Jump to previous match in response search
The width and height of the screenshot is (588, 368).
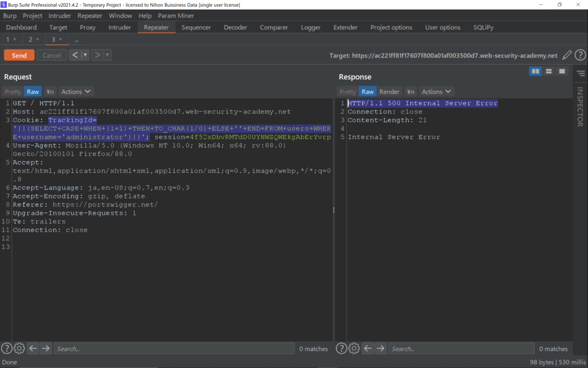(367, 349)
